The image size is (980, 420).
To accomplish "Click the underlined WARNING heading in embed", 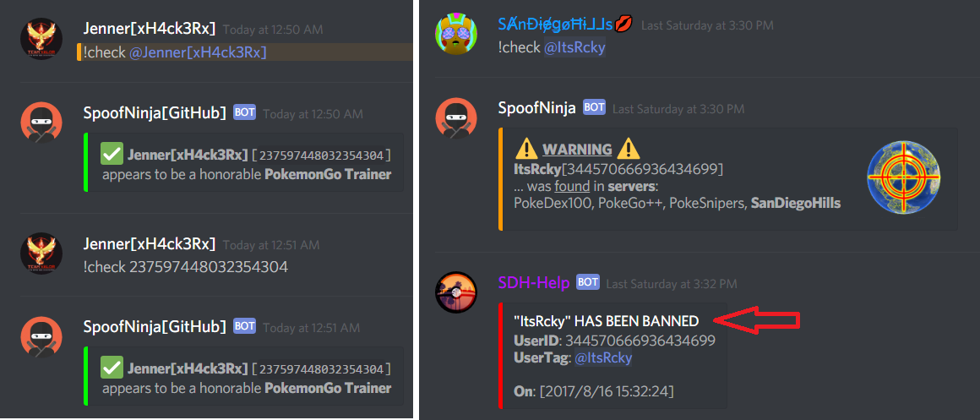I will coord(578,150).
